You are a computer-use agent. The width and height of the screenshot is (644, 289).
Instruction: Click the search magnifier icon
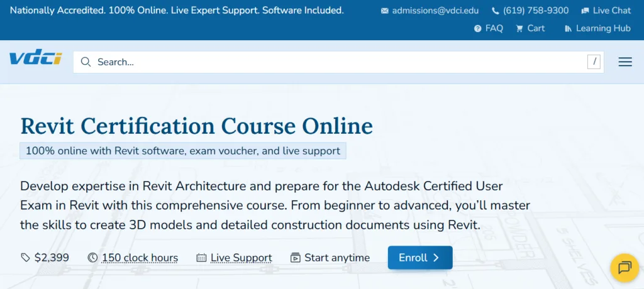[x=86, y=62]
